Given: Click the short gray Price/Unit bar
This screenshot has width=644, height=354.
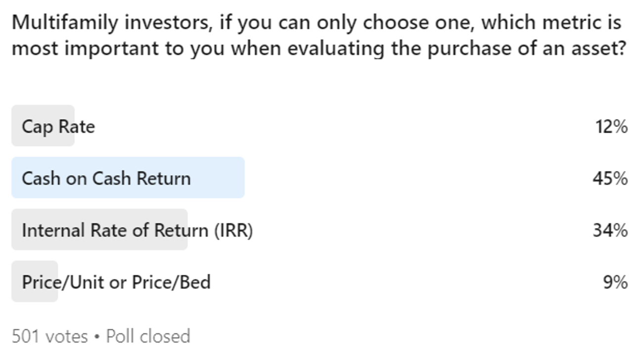Looking at the screenshot, I should 35,282.
